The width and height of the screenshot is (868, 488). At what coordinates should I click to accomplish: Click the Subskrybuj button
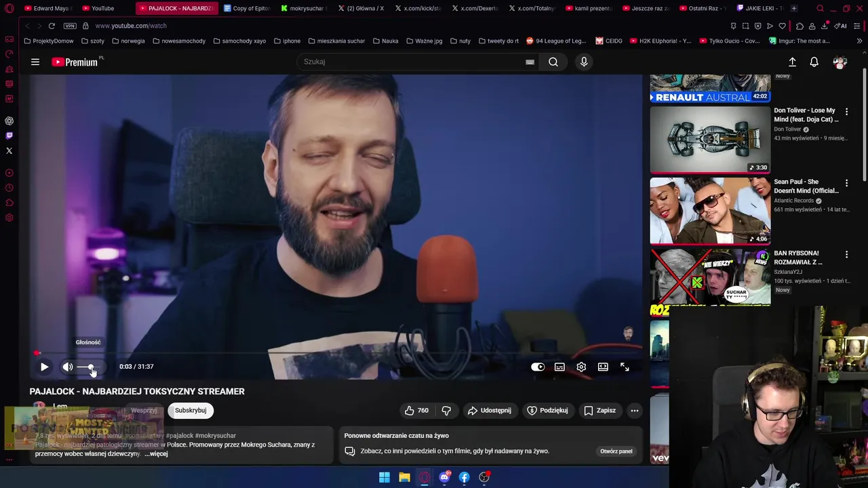click(191, 410)
